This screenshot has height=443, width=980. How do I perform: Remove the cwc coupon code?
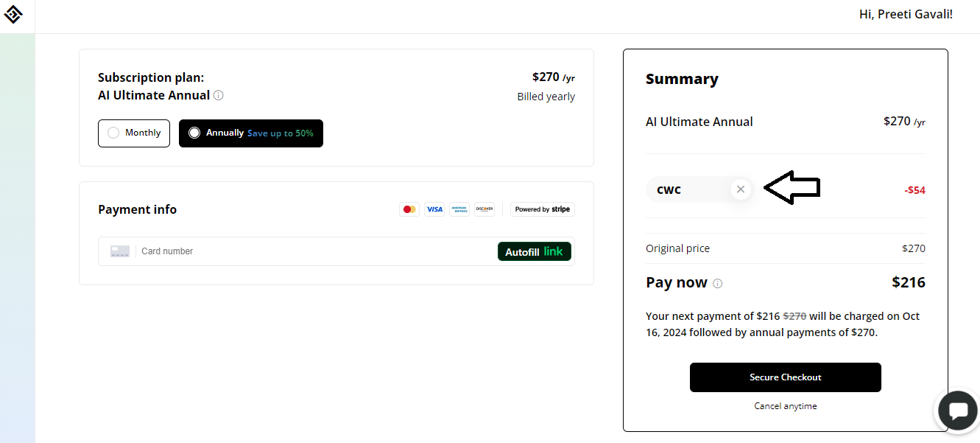pos(741,189)
